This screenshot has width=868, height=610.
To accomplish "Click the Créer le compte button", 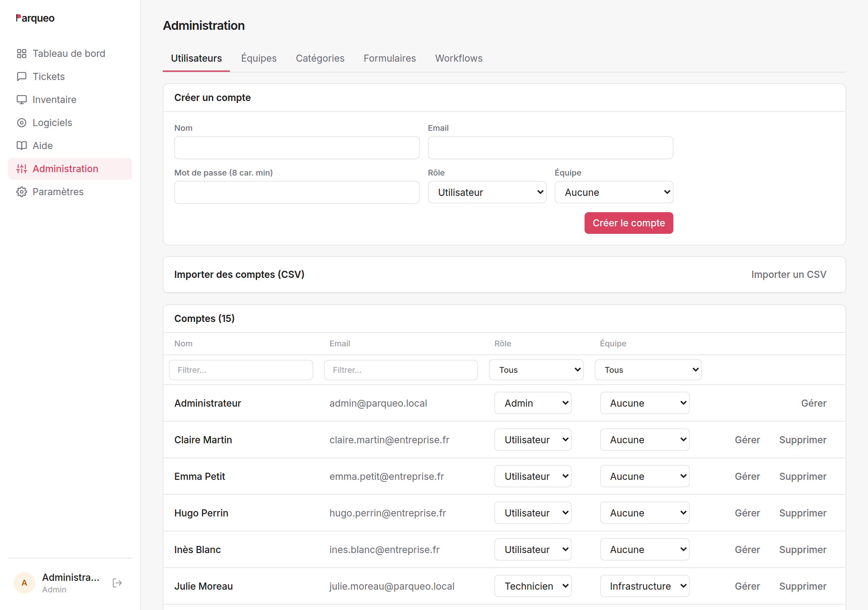I will point(629,223).
